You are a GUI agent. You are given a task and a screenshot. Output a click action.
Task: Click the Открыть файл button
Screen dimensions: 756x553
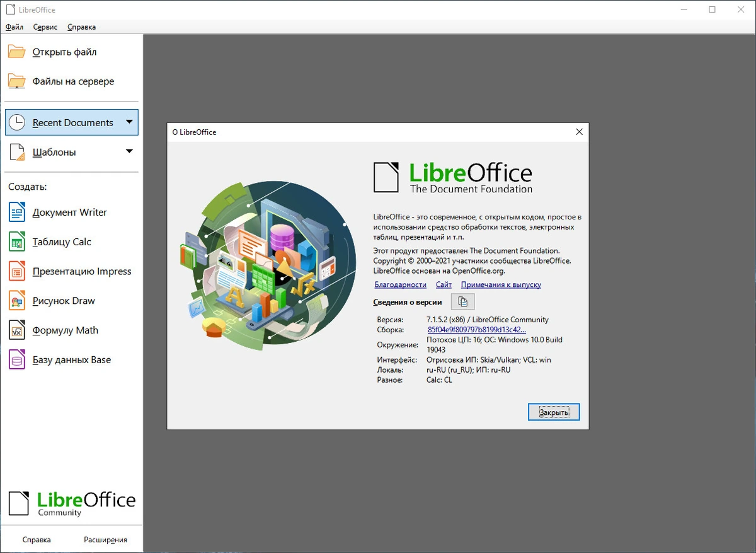click(x=71, y=52)
